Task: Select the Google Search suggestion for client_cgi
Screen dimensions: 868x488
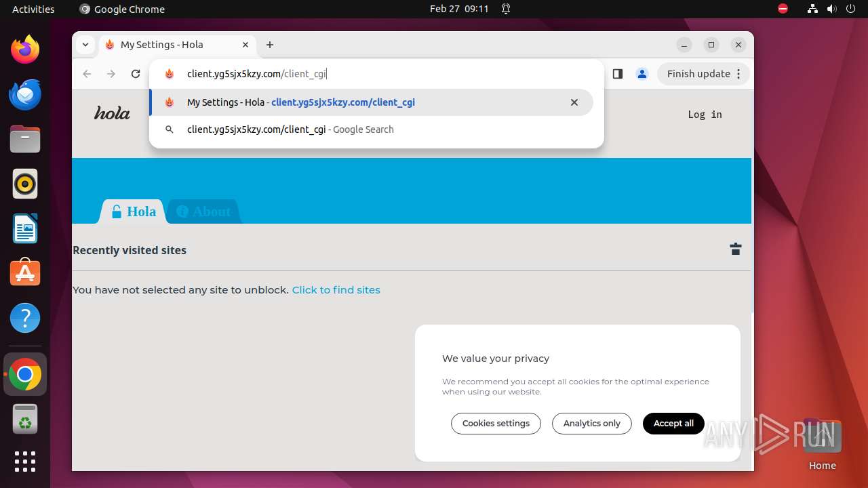Action: (x=372, y=129)
